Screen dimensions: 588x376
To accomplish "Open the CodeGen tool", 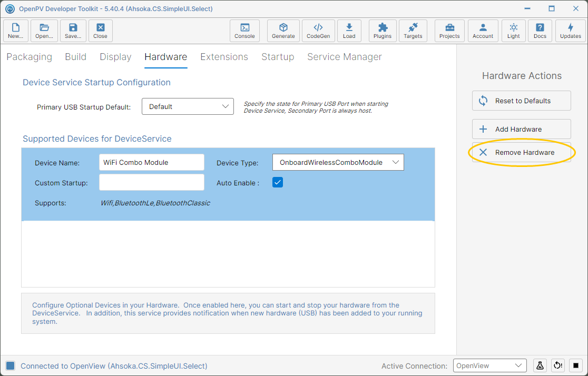I will coord(318,31).
